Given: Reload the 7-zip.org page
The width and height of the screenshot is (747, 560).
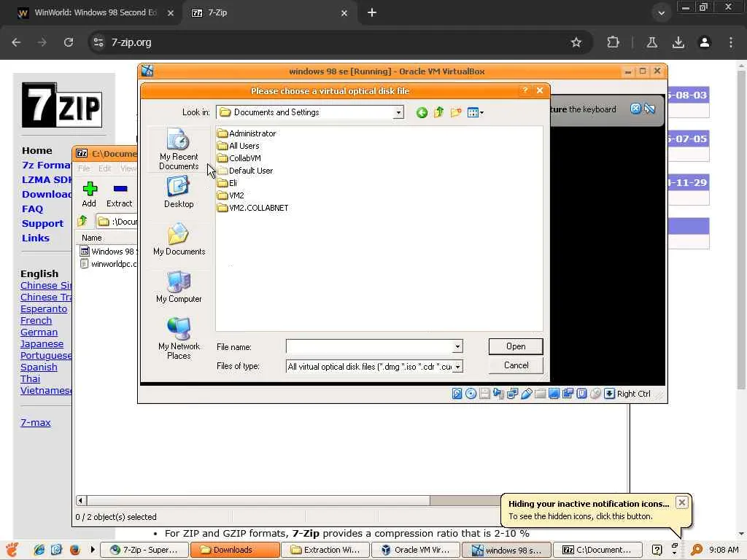Looking at the screenshot, I should [69, 42].
